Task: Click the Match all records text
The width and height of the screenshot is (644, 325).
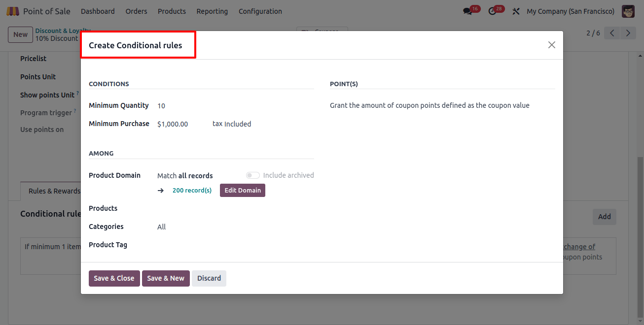Action: tap(185, 176)
